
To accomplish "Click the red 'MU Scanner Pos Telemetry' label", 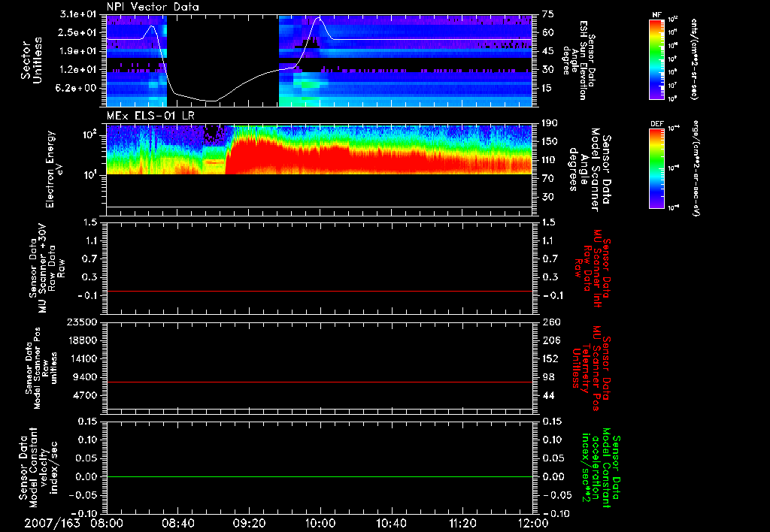I will [592, 368].
